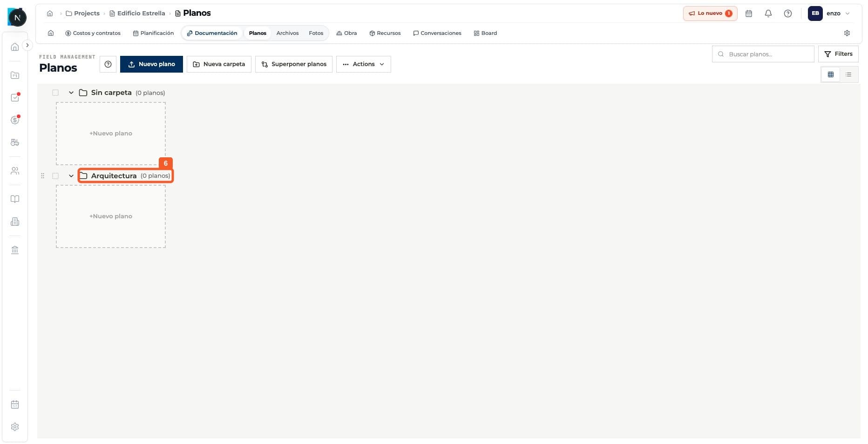Open the Recursos tab
The width and height of the screenshot is (868, 444).
point(385,33)
